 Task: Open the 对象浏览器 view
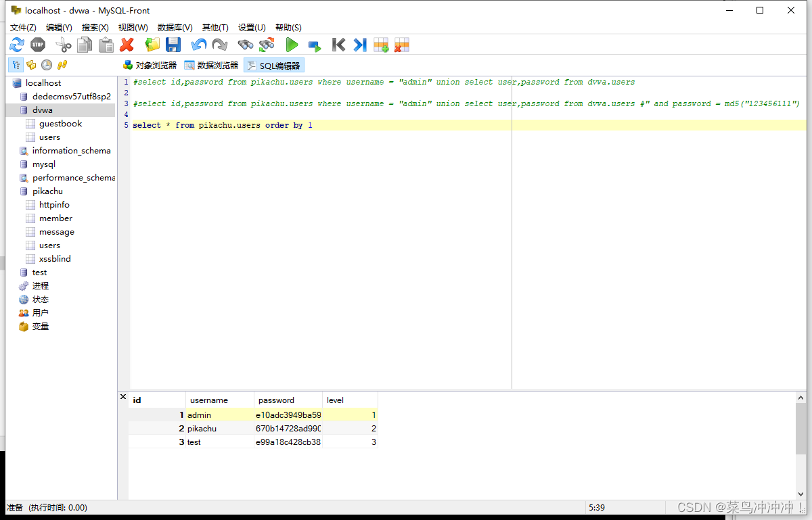click(149, 65)
